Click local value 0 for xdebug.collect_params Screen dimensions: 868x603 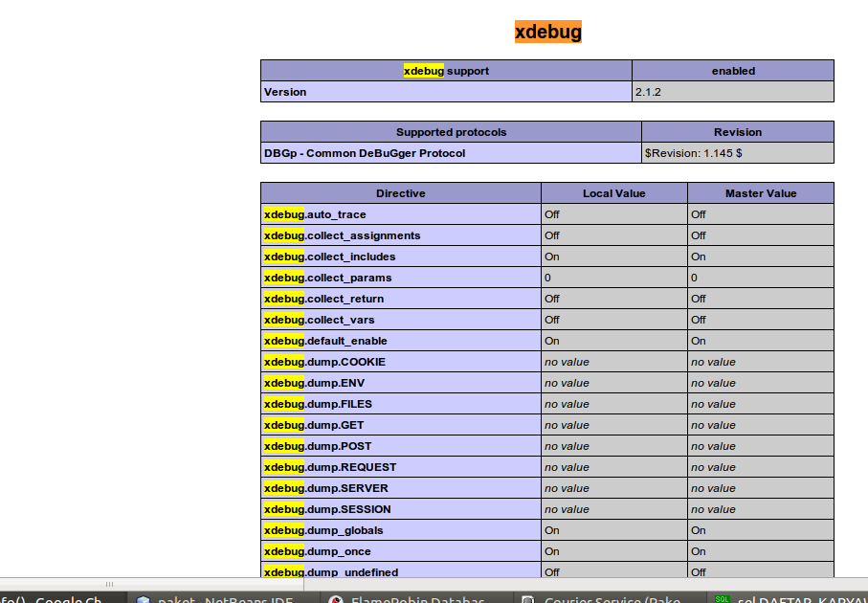point(613,278)
